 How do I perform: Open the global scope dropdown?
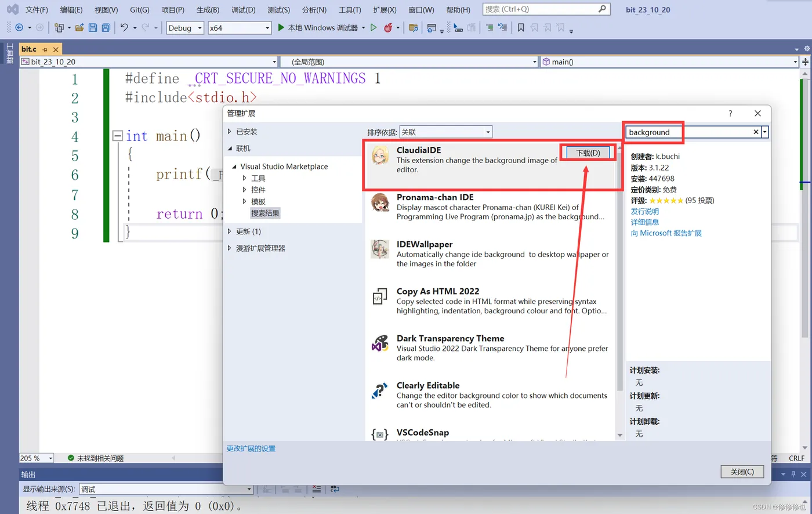coord(409,61)
